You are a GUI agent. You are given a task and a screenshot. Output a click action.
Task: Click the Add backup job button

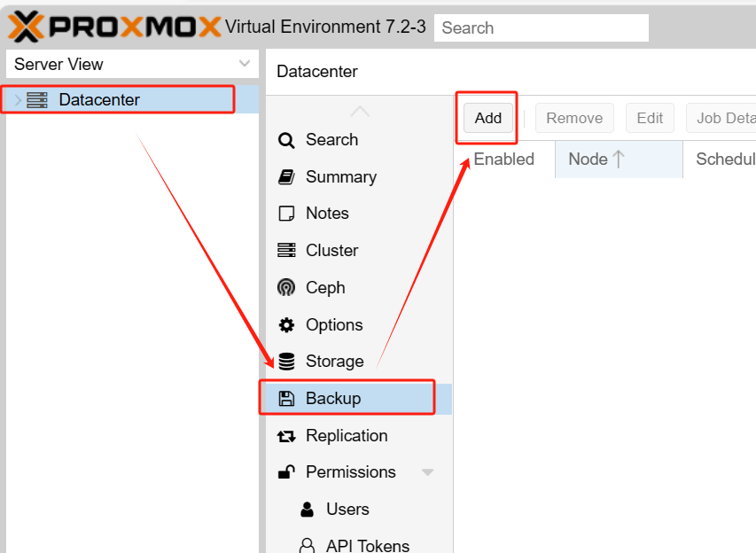pos(488,118)
